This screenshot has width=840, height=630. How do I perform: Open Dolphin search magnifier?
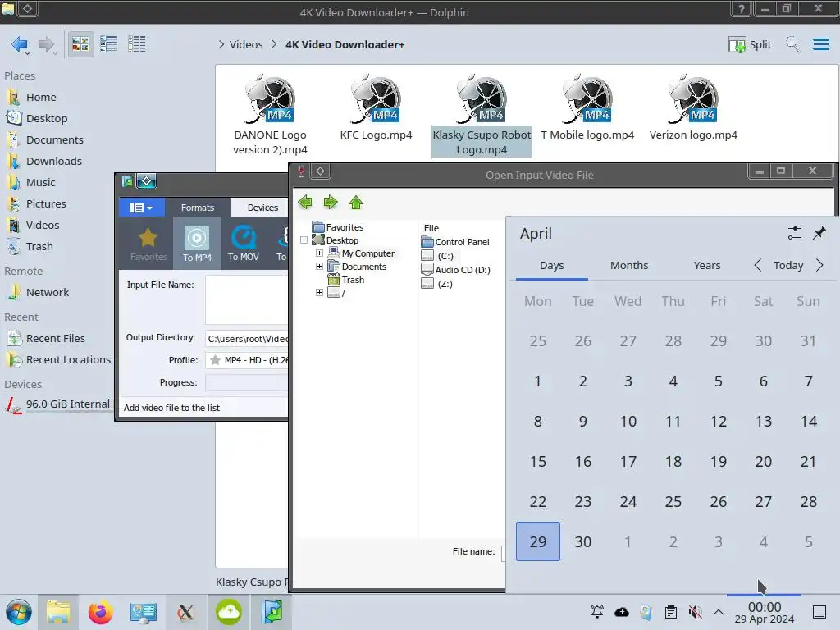click(x=792, y=44)
